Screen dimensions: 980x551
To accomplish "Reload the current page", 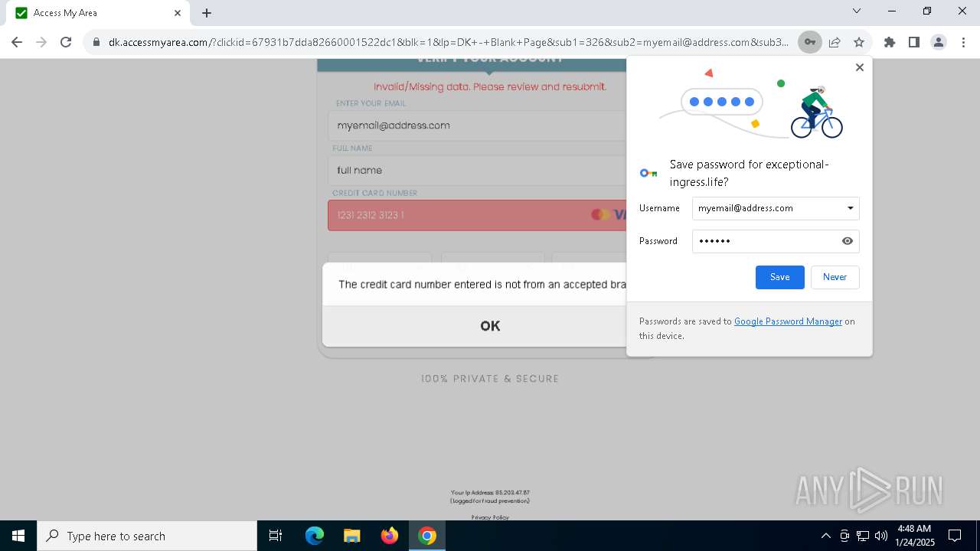I will point(66,42).
